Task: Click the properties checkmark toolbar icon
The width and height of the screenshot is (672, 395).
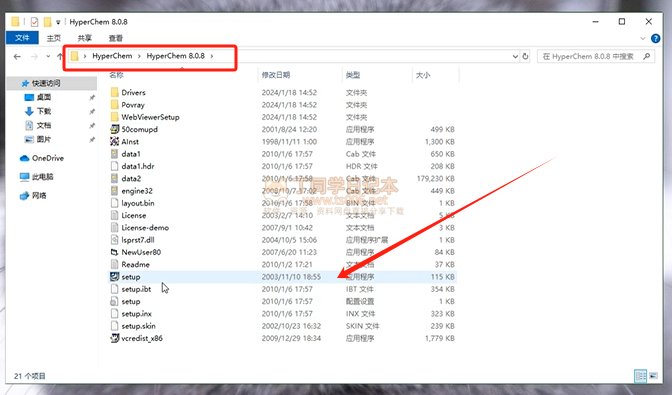Action: click(34, 21)
